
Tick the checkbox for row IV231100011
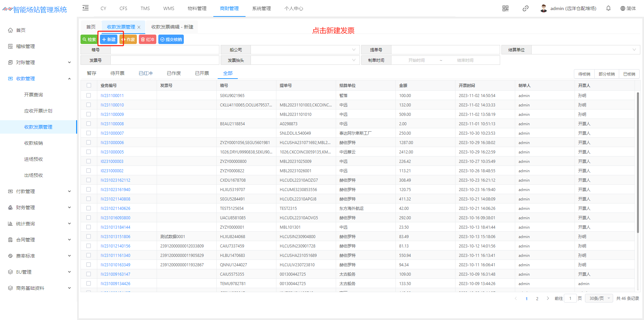coord(89,96)
